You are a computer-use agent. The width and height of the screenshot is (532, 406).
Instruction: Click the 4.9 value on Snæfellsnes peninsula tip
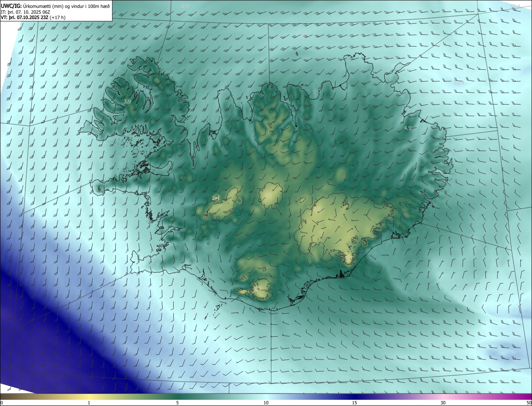(99, 189)
